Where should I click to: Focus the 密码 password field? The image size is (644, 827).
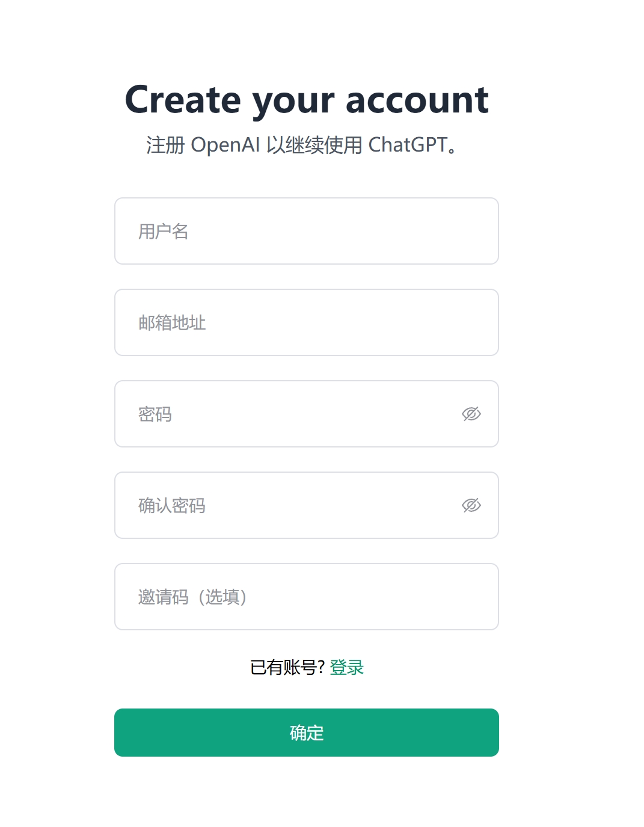click(271, 414)
